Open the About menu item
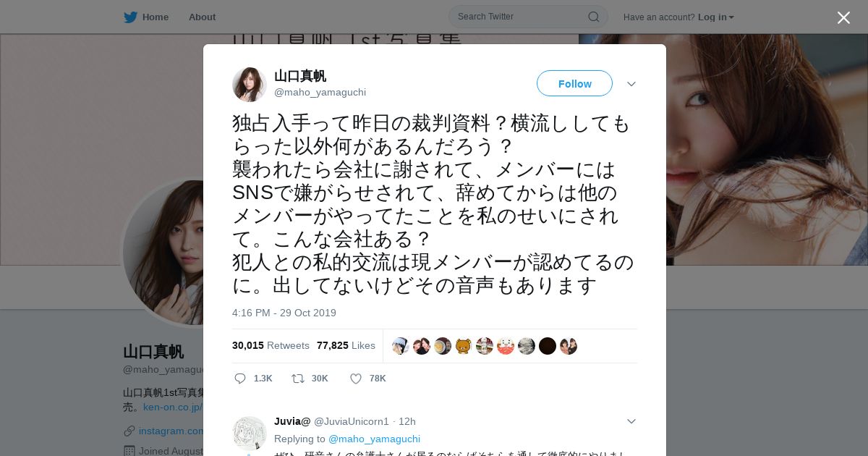Screen dimensions: 868x456 click(x=202, y=17)
